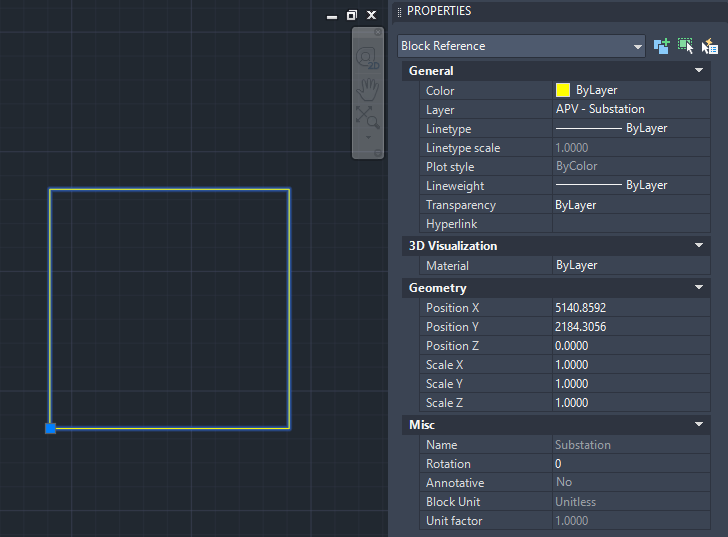
Task: Toggle the PICKADD value icon
Action: (662, 46)
